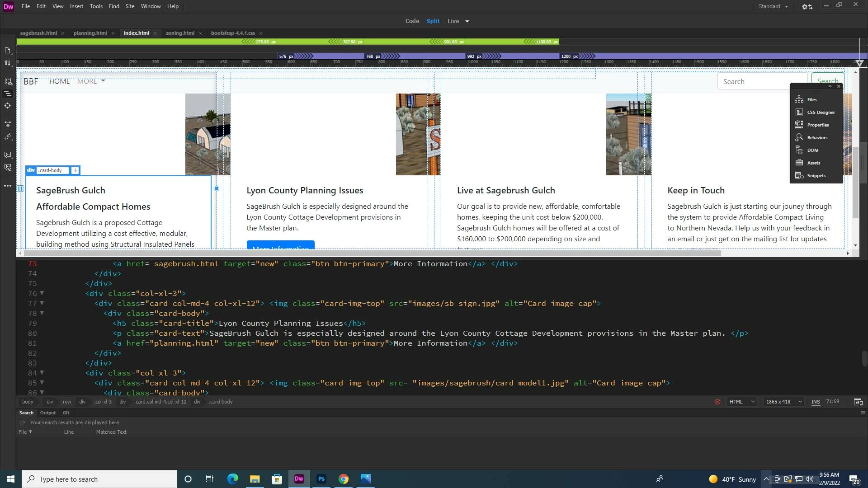Open the DOM panel

(812, 150)
